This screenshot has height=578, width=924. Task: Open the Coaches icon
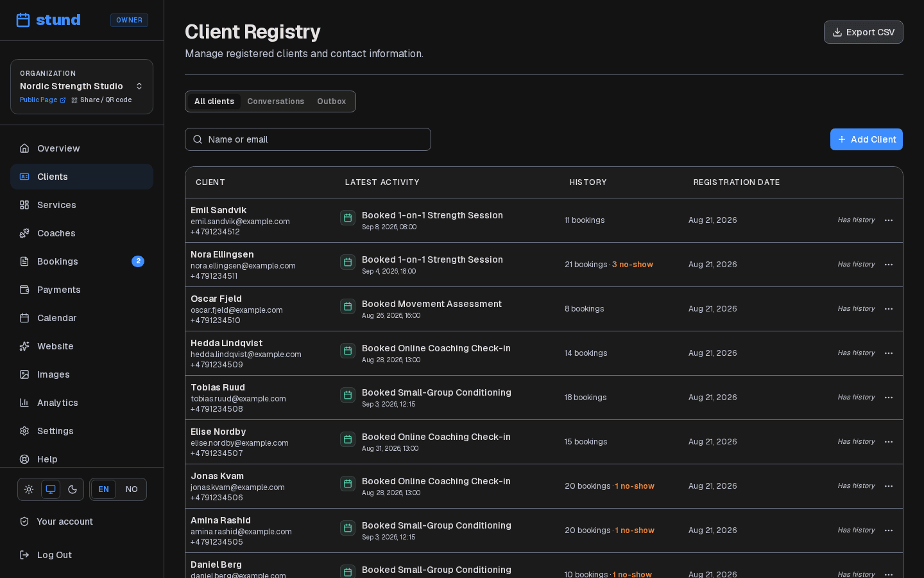pos(24,233)
